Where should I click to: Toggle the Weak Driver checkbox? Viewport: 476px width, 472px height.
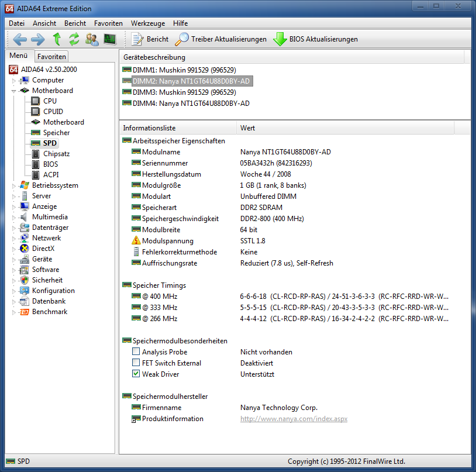coord(136,374)
